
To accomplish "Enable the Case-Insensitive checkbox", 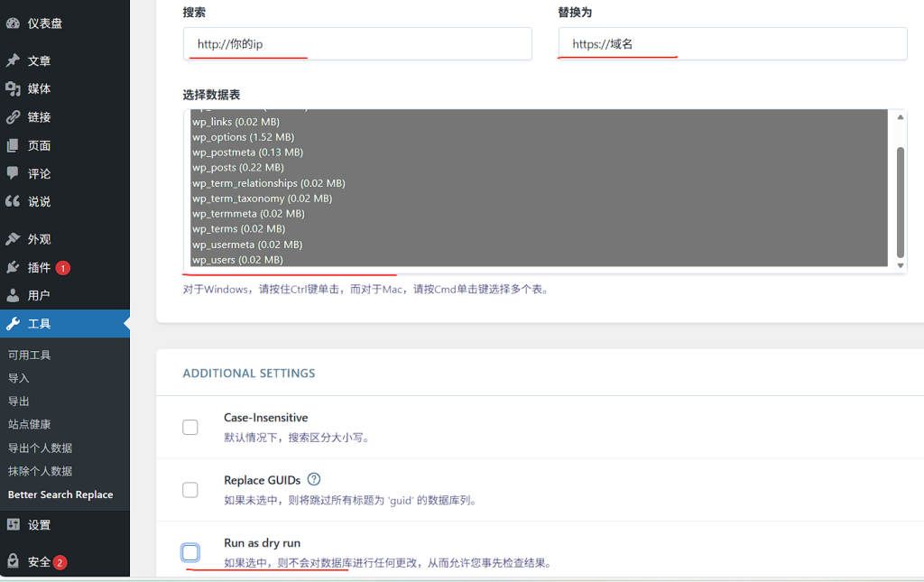I will 190,427.
